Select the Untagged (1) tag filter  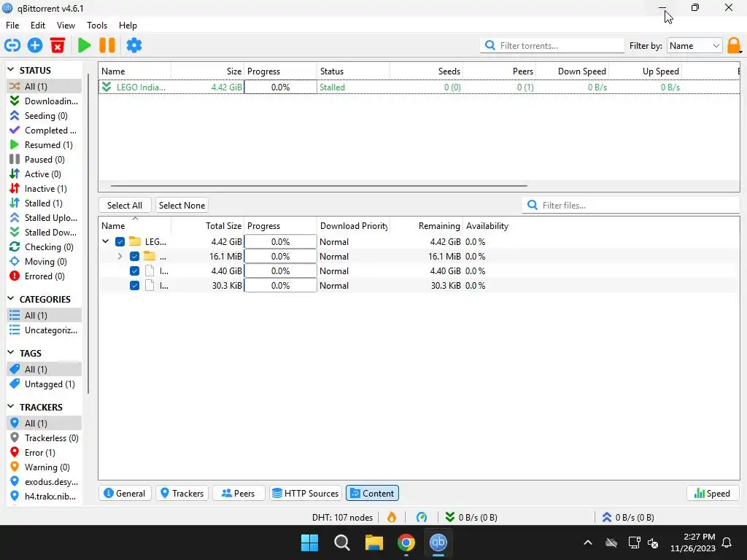[44, 384]
